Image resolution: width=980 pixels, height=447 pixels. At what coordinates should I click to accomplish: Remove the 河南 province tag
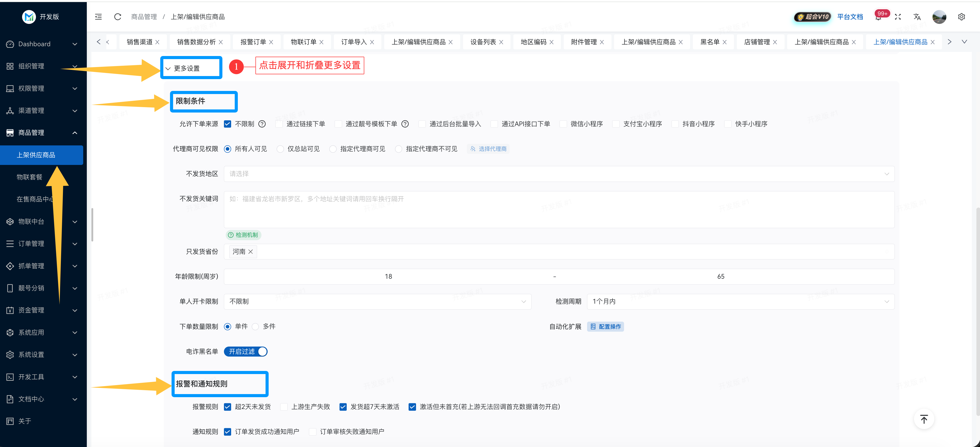click(250, 252)
